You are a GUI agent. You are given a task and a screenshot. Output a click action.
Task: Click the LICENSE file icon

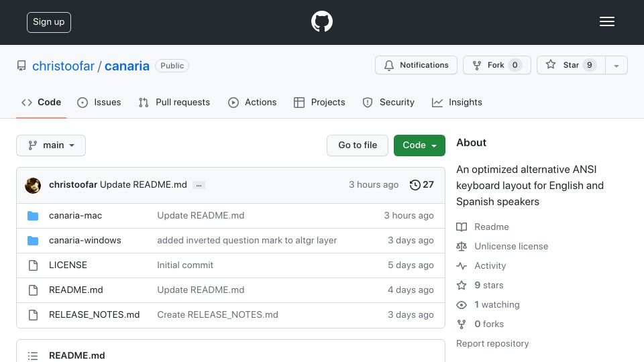[x=34, y=265]
